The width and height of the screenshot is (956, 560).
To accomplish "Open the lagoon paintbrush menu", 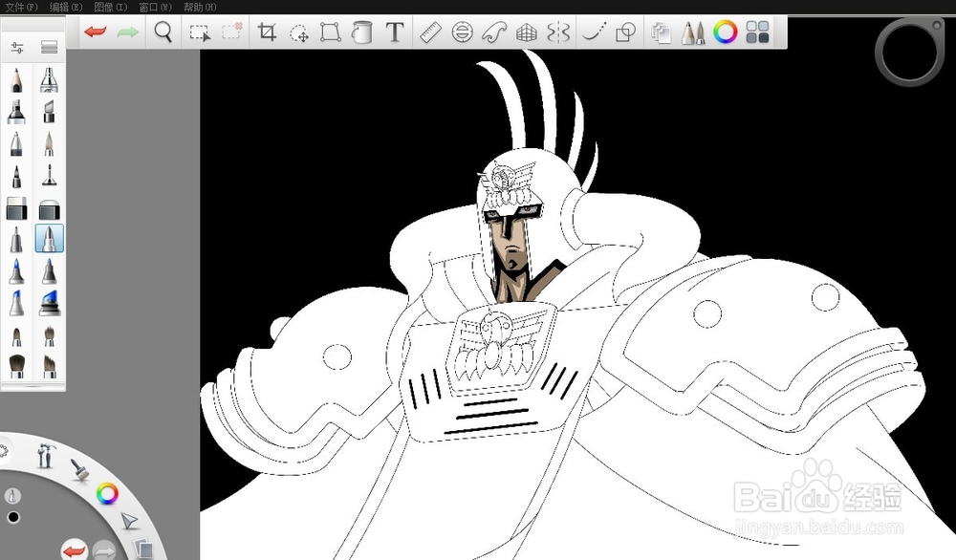I will point(79,469).
